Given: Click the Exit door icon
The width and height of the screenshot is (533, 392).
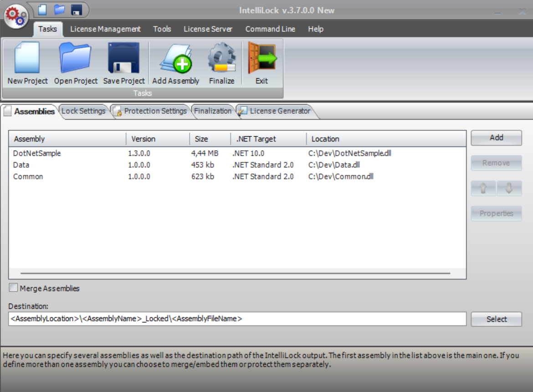Looking at the screenshot, I should [262, 57].
